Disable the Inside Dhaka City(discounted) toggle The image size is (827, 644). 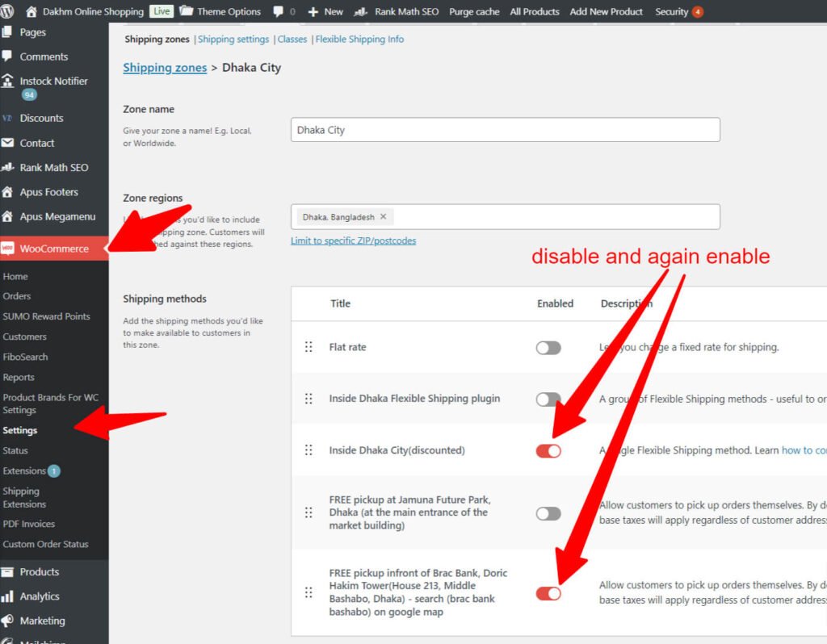point(548,451)
